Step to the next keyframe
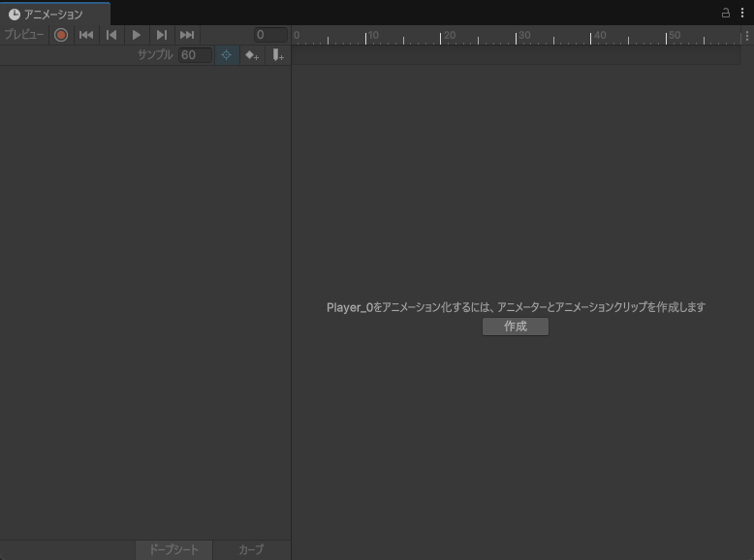Screen dimensions: 754x560 [x=162, y=35]
